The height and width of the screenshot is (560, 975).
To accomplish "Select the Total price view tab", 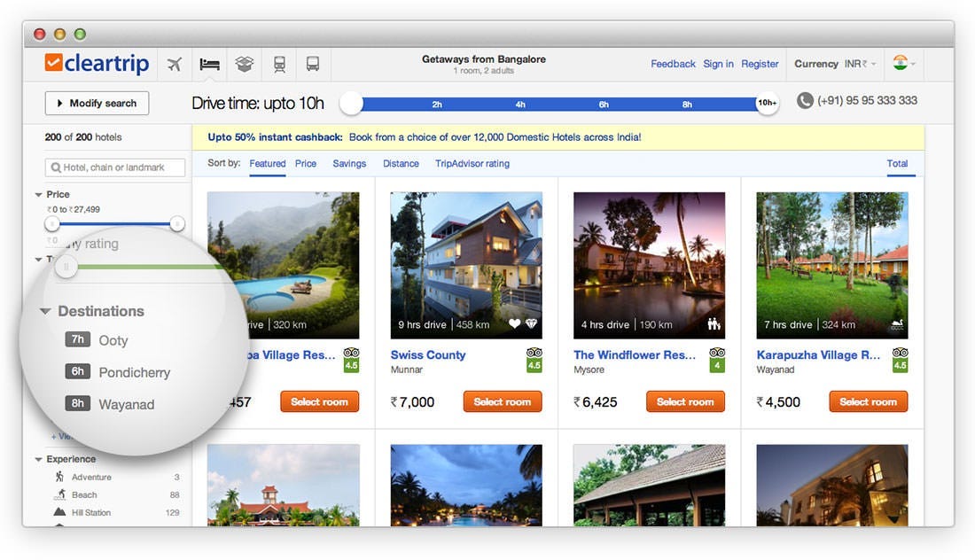I will (897, 163).
